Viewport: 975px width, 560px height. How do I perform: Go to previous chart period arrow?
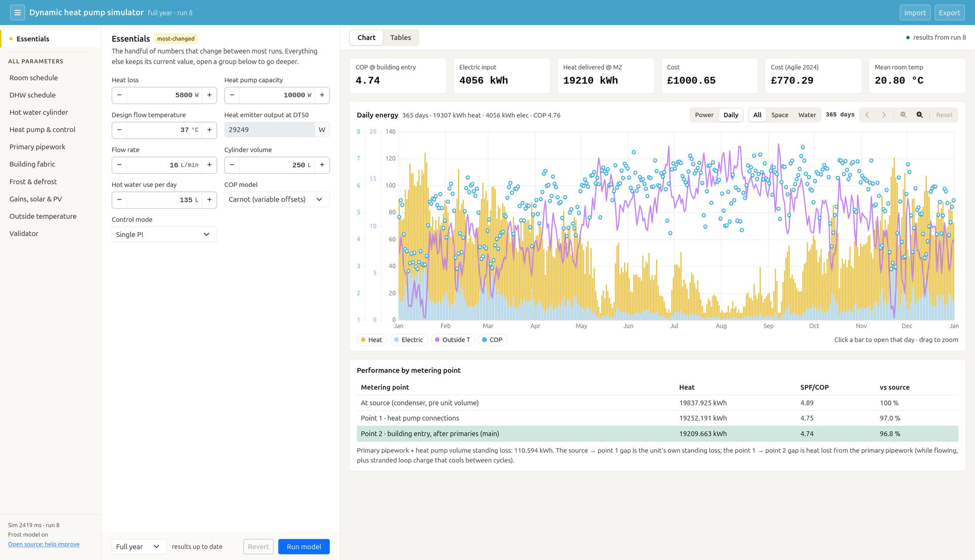(867, 115)
